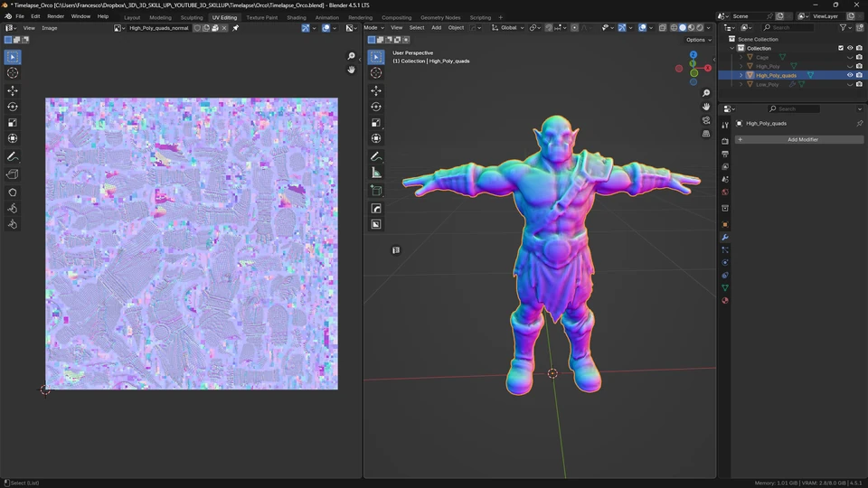
Task: Click the High_Poly_quads_normal image name field
Action: click(158, 28)
